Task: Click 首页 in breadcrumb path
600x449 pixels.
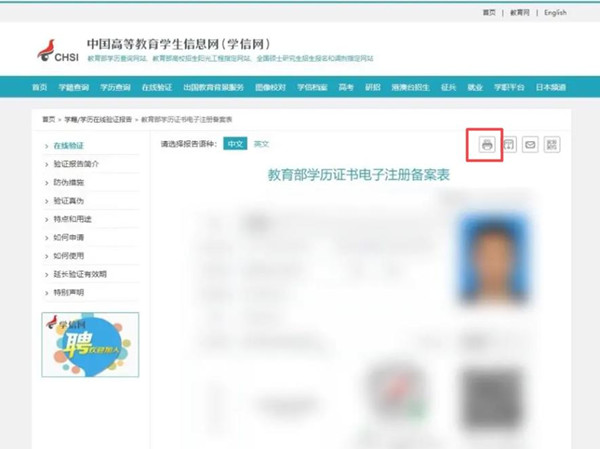Action: click(x=48, y=119)
